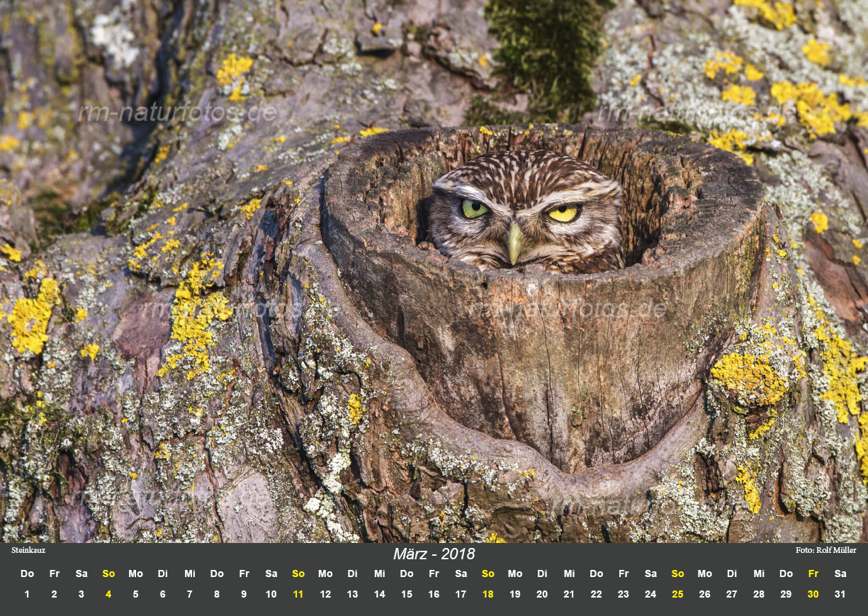Select date 22 in the calendar
The image size is (868, 616).
coord(596,595)
